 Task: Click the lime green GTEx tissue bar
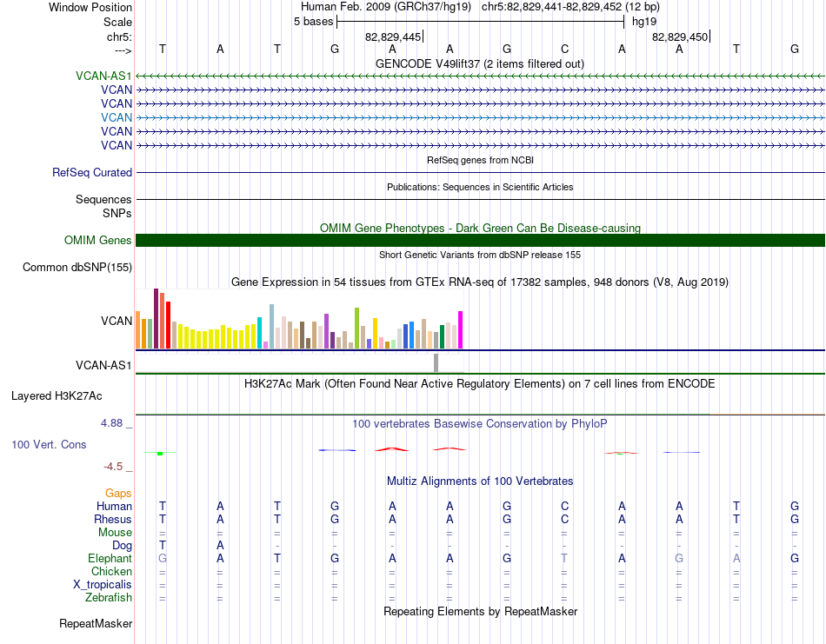(356, 328)
